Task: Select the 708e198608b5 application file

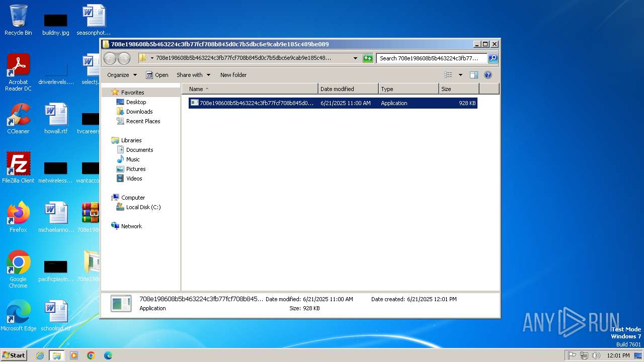Action: (333, 103)
